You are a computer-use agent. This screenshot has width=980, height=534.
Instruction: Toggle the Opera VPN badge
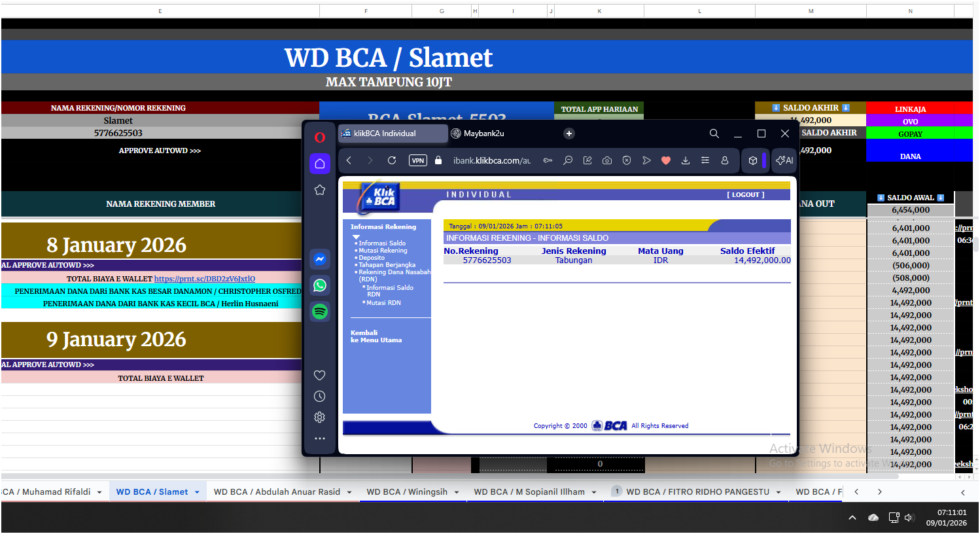[x=418, y=160]
